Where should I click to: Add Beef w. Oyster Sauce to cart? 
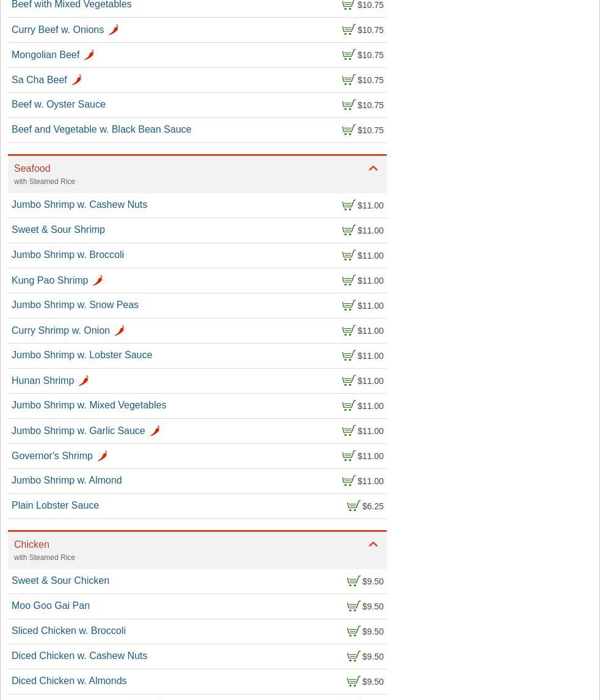(x=349, y=105)
